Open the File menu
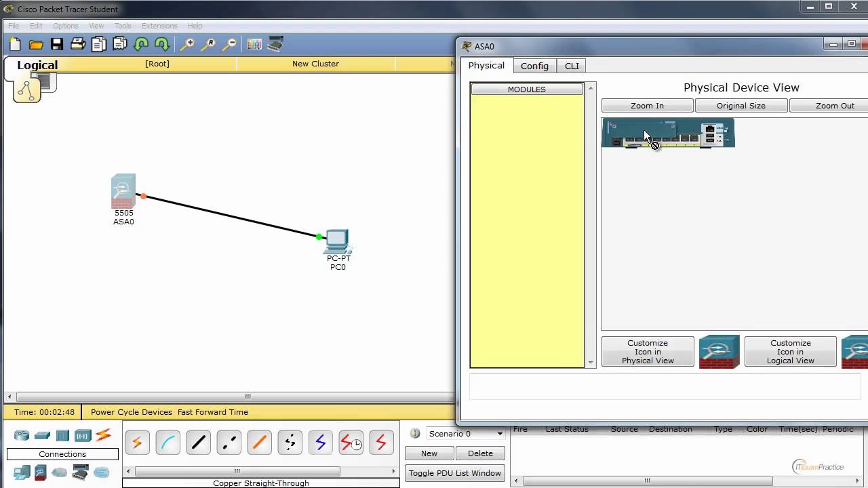 point(14,26)
